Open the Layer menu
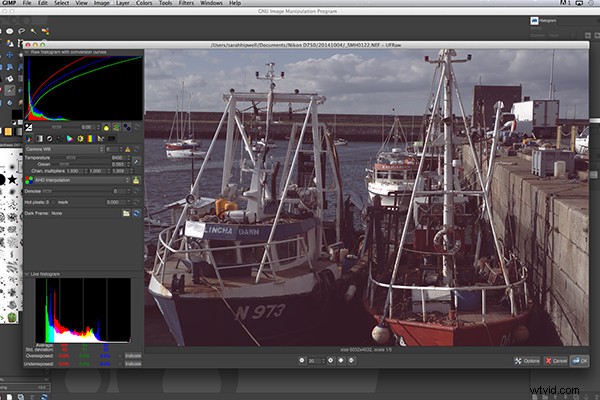This screenshot has width=600, height=400. click(122, 3)
